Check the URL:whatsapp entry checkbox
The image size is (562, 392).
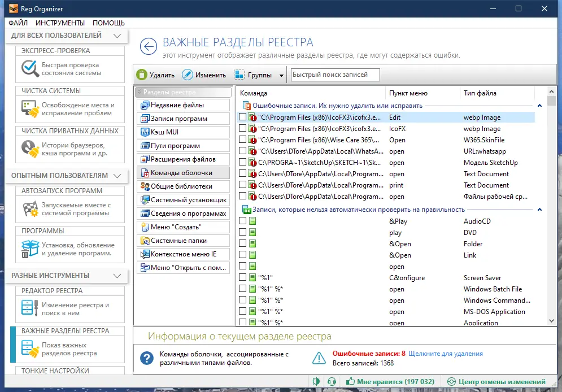[x=243, y=151]
